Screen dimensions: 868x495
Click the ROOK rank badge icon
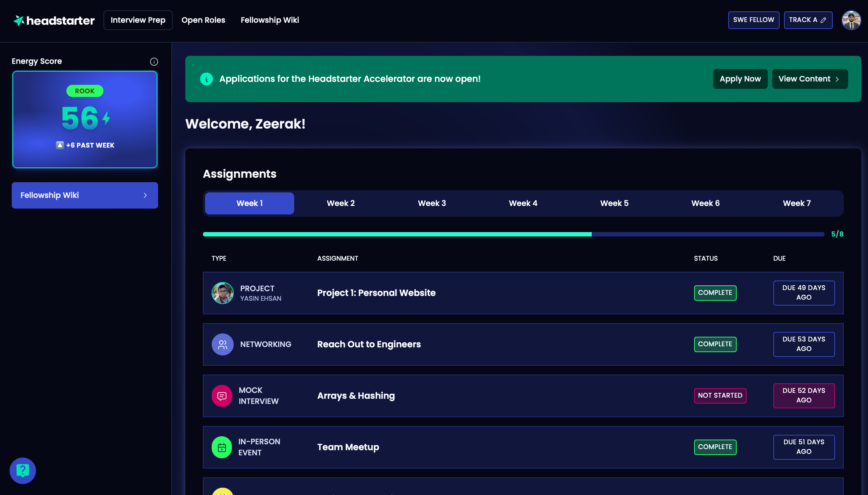pos(85,91)
